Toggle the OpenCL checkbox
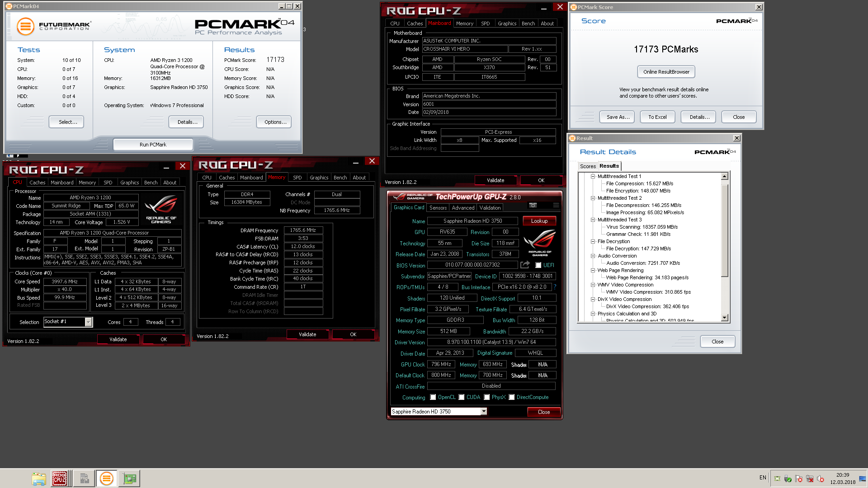The width and height of the screenshot is (868, 488). pyautogui.click(x=433, y=397)
